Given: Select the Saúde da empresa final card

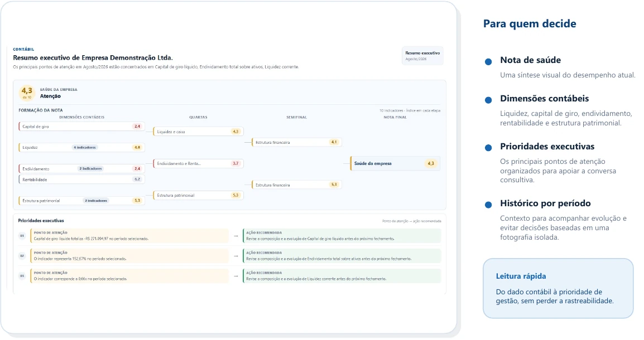Looking at the screenshot, I should (395, 163).
